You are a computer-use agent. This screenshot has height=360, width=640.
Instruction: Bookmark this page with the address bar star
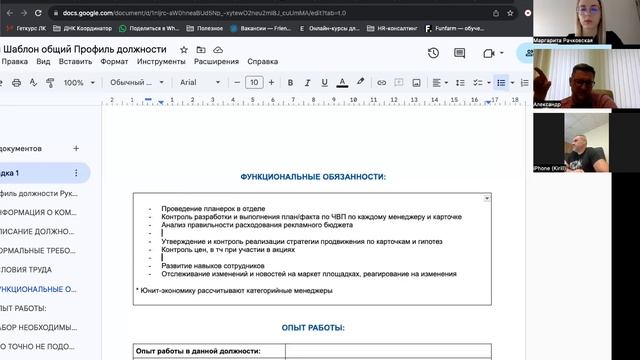[x=510, y=13]
